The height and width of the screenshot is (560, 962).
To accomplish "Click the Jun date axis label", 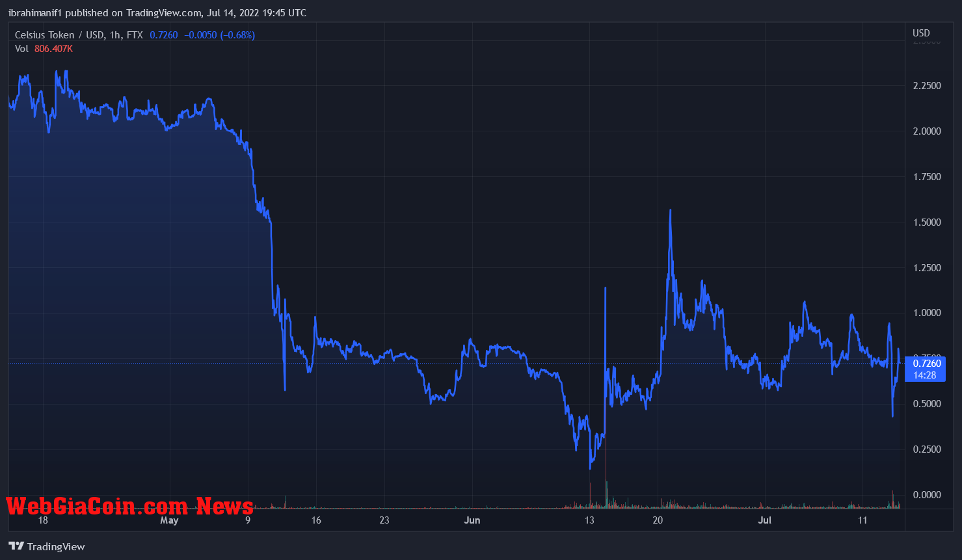I will click(472, 520).
